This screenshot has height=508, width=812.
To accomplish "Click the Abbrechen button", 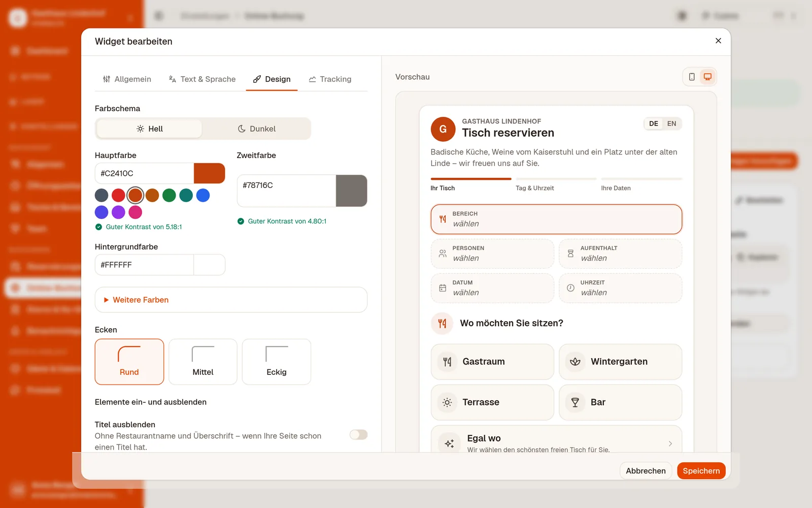I will [x=646, y=471].
